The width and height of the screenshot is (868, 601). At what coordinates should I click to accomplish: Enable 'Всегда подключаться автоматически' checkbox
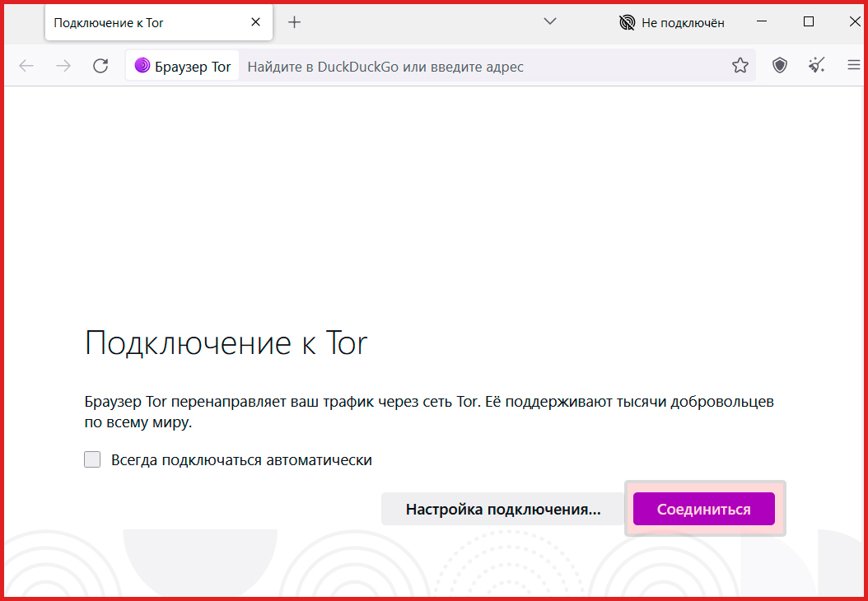coord(92,460)
